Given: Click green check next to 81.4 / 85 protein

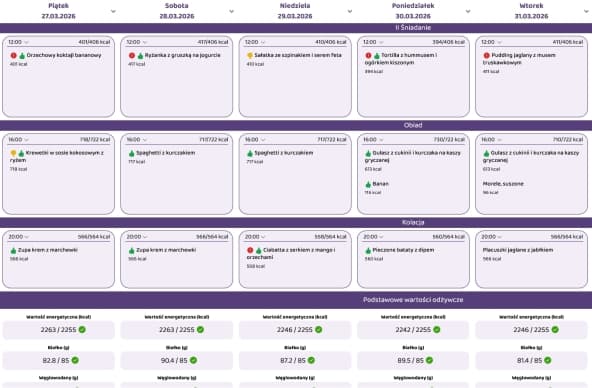Looking at the screenshot, I should [x=548, y=360].
